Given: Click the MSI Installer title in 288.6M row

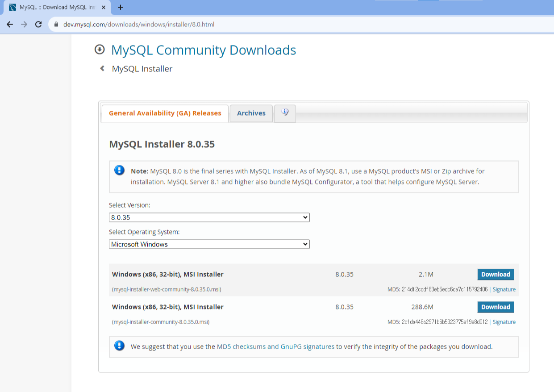Looking at the screenshot, I should pos(168,307).
